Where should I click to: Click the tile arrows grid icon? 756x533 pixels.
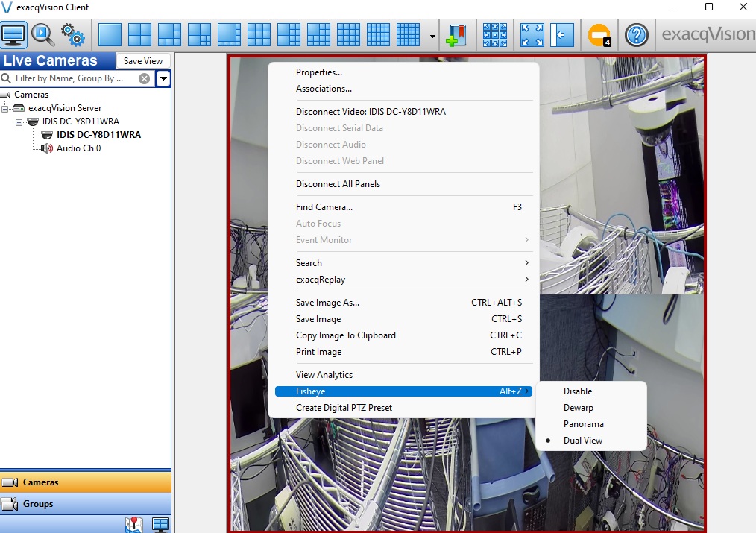pyautogui.click(x=494, y=35)
